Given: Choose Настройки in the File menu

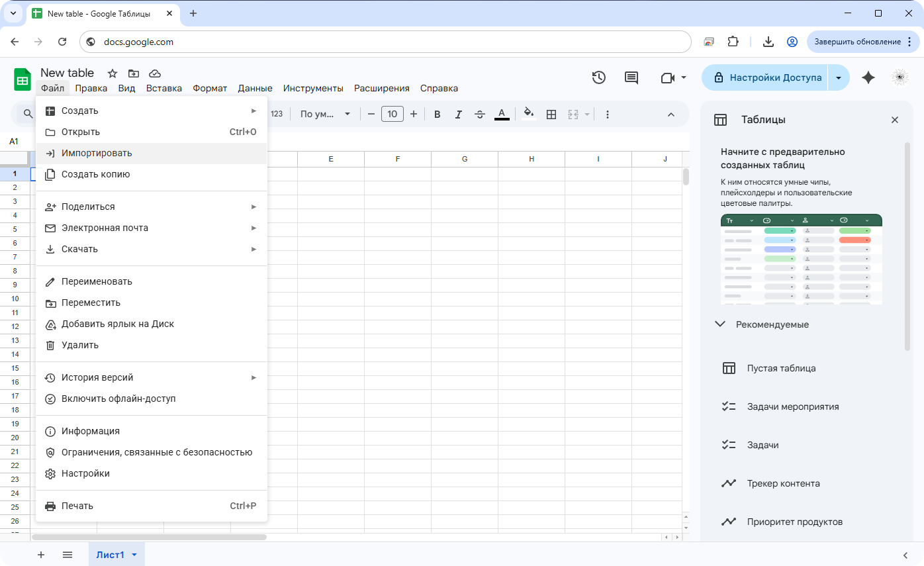Looking at the screenshot, I should pyautogui.click(x=152, y=473).
